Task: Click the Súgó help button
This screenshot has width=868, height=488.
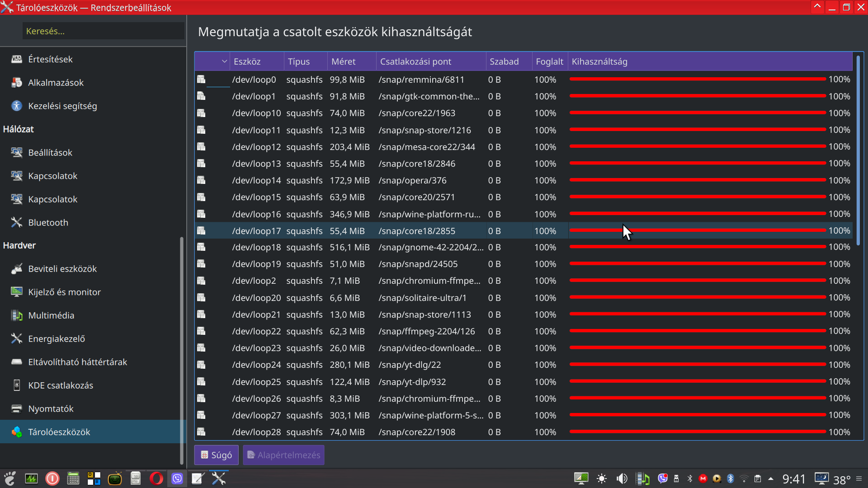Action: 217,455
